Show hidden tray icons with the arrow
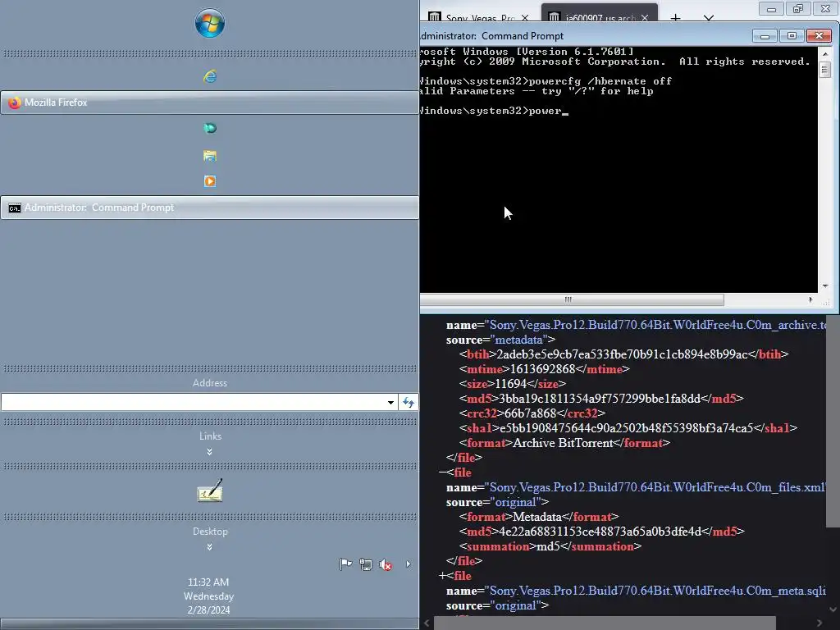Image resolution: width=840 pixels, height=630 pixels. pyautogui.click(x=409, y=564)
